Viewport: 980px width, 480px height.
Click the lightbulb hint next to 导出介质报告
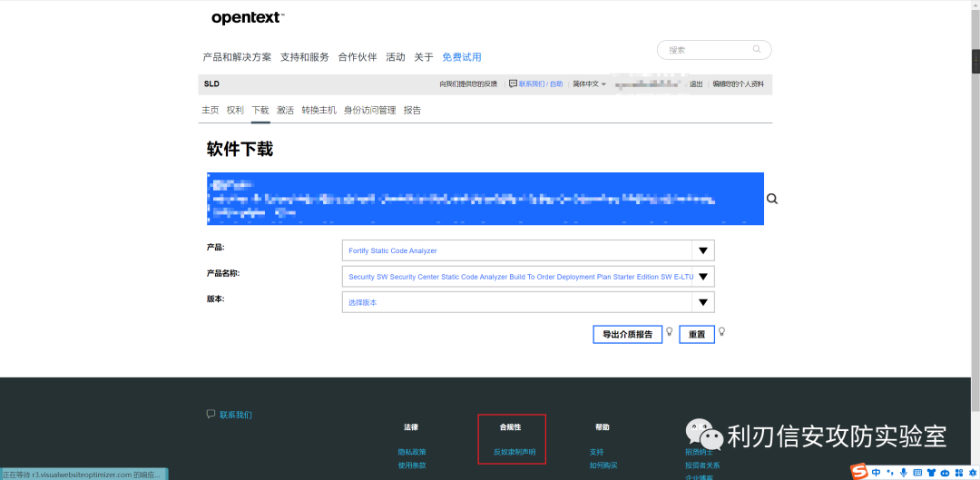point(669,331)
